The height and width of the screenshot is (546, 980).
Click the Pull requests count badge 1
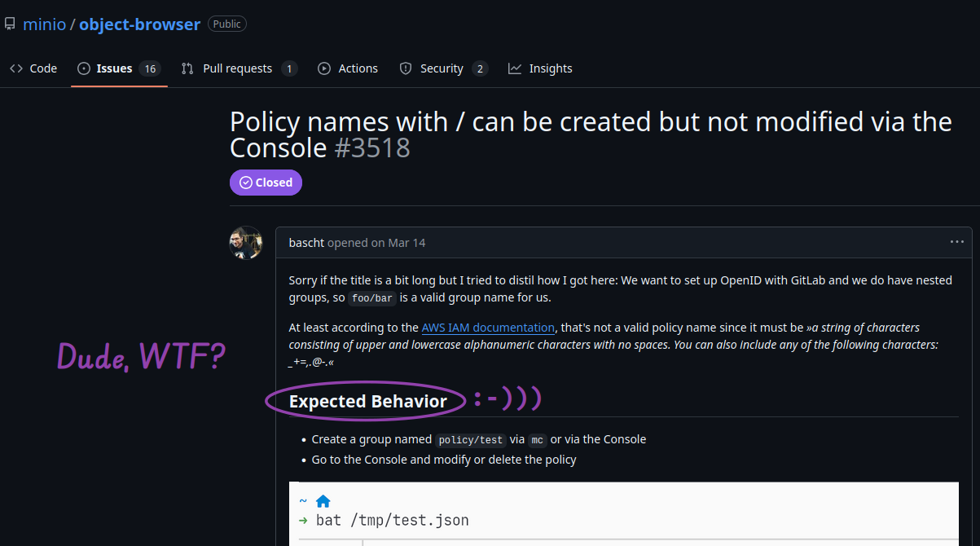[289, 68]
